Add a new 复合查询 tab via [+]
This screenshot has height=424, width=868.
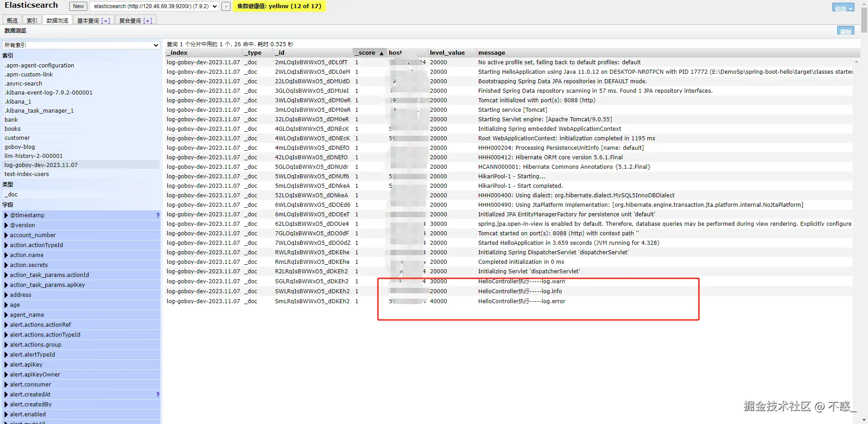(148, 21)
